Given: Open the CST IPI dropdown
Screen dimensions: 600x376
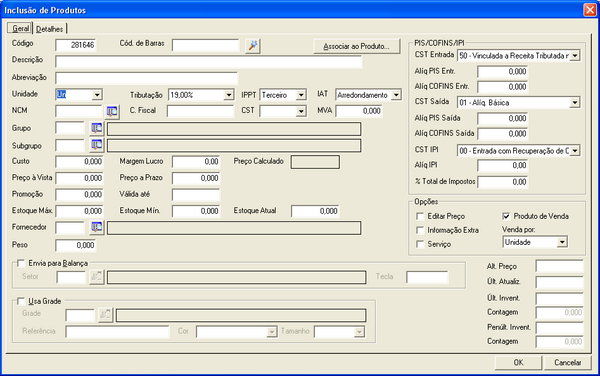Looking at the screenshot, I should pos(575,151).
